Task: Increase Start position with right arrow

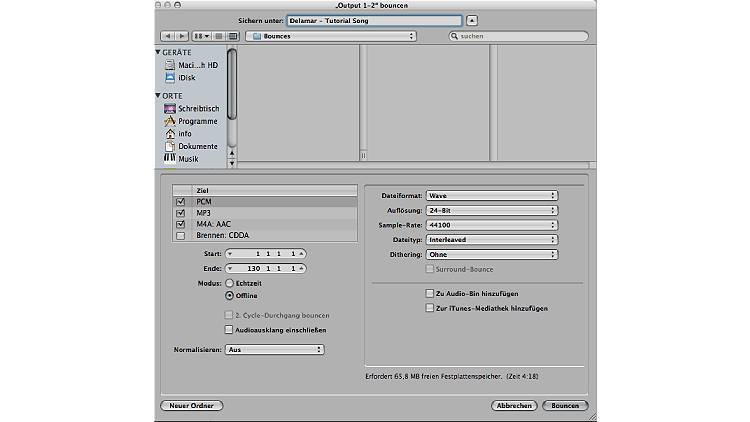Action: coord(301,254)
